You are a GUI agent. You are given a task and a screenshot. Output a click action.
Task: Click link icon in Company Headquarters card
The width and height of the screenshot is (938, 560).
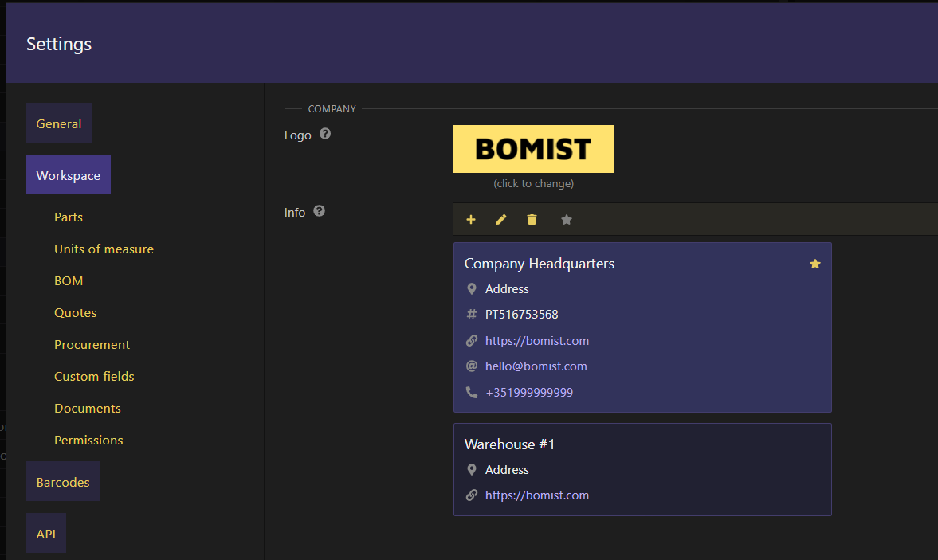tap(472, 340)
